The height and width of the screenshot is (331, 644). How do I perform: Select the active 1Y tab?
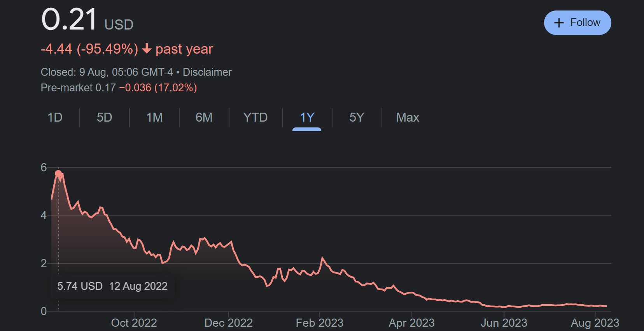point(307,117)
